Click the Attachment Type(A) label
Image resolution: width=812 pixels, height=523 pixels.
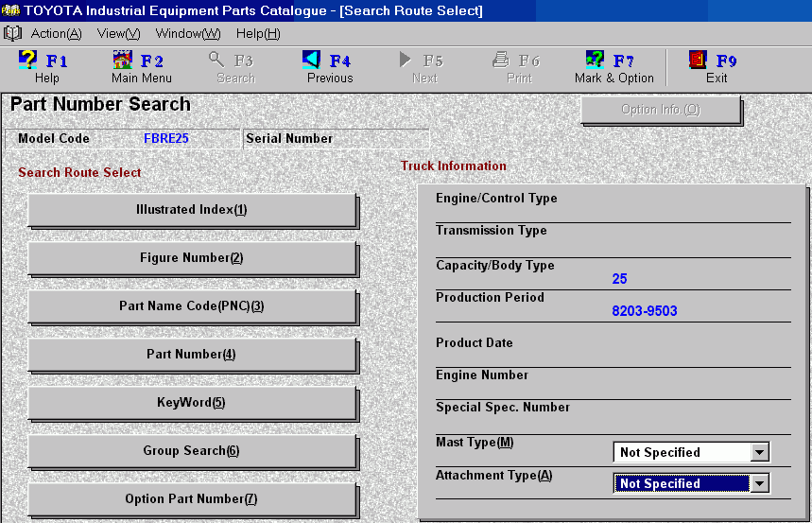(494, 476)
